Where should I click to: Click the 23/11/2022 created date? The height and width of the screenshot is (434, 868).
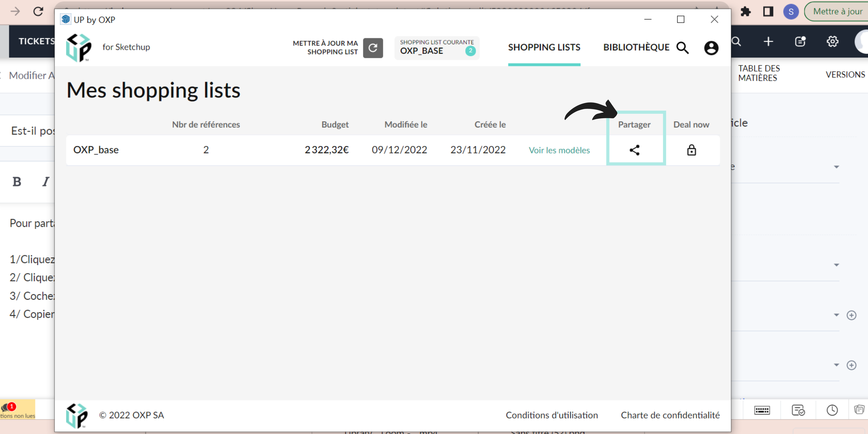point(478,150)
